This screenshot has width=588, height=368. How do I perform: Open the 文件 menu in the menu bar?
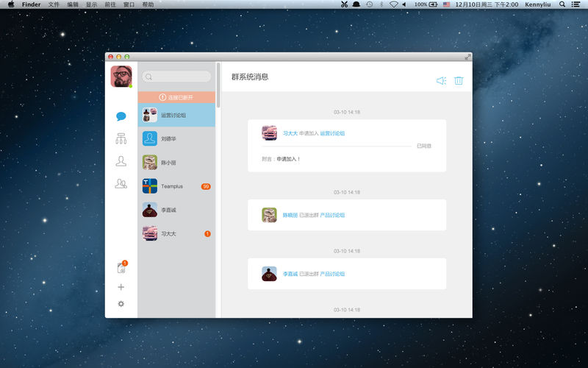pos(54,4)
